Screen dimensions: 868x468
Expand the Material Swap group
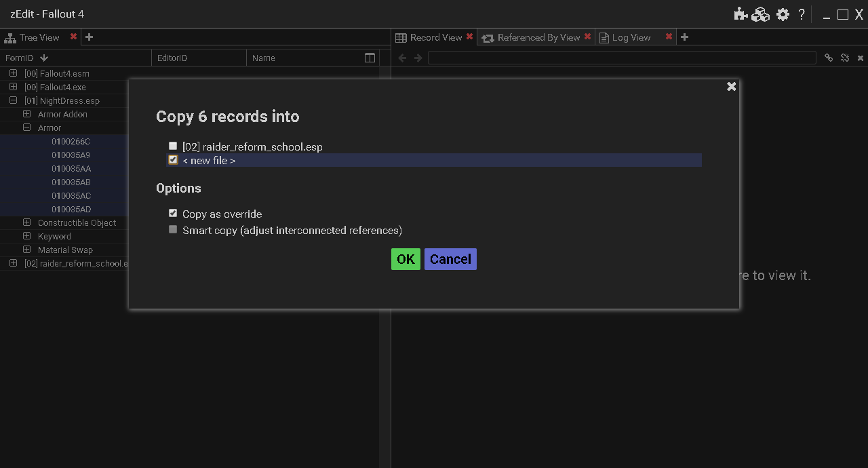point(27,250)
